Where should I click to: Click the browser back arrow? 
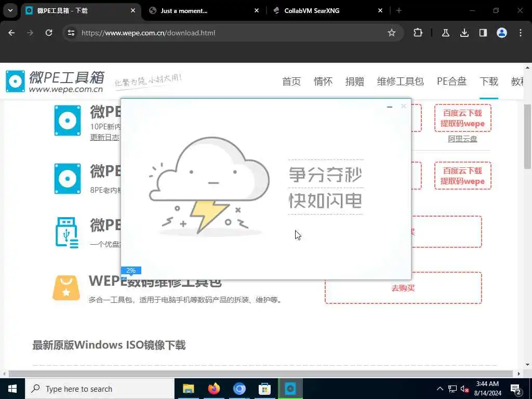[11, 33]
